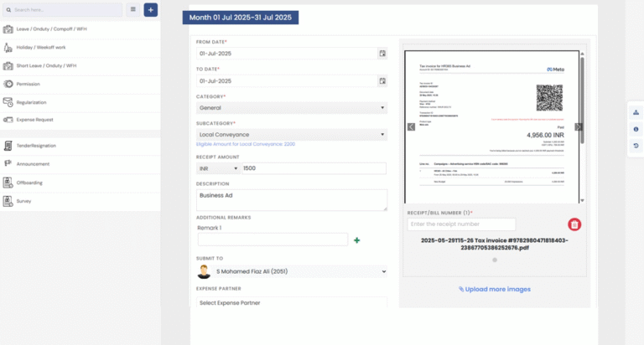
Task: Click the history icon on right panel
Action: (636, 146)
